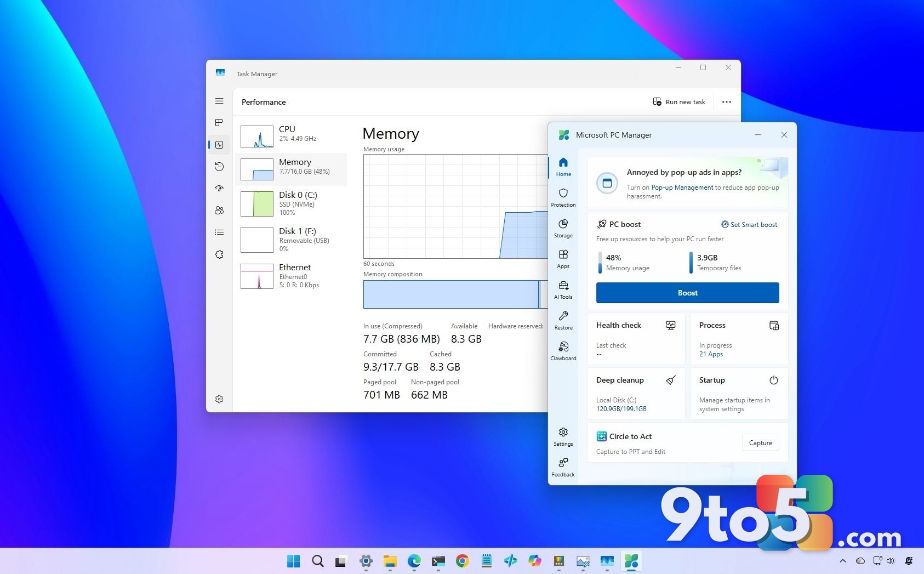Open Task Manager settings gear
Screen dimensions: 924x574
tap(219, 399)
